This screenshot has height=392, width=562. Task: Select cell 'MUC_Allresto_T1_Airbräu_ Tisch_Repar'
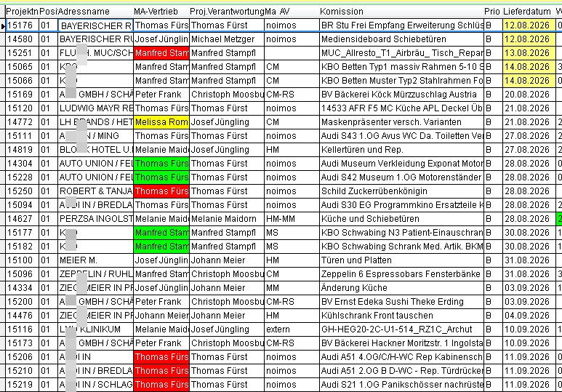coord(401,53)
